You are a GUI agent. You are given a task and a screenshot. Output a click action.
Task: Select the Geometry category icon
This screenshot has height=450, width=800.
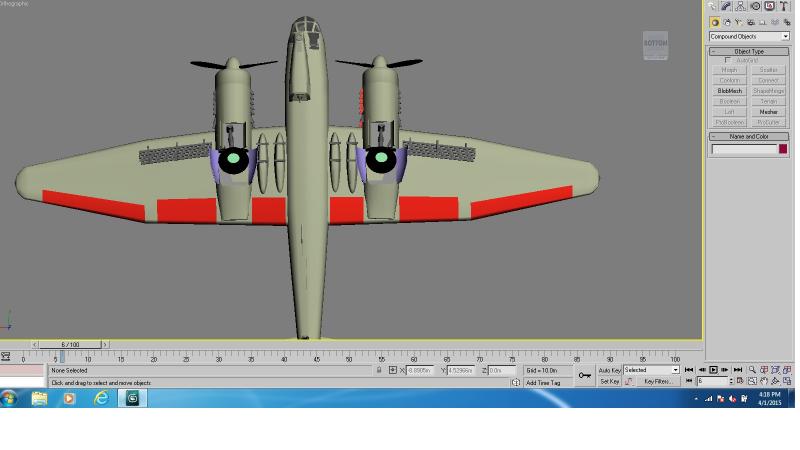[715, 22]
